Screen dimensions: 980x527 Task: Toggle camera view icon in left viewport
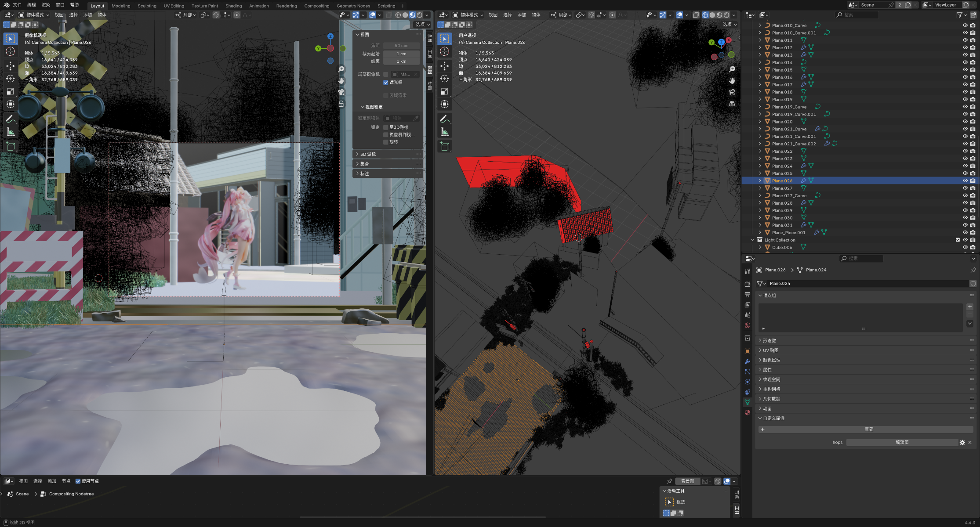pyautogui.click(x=341, y=92)
